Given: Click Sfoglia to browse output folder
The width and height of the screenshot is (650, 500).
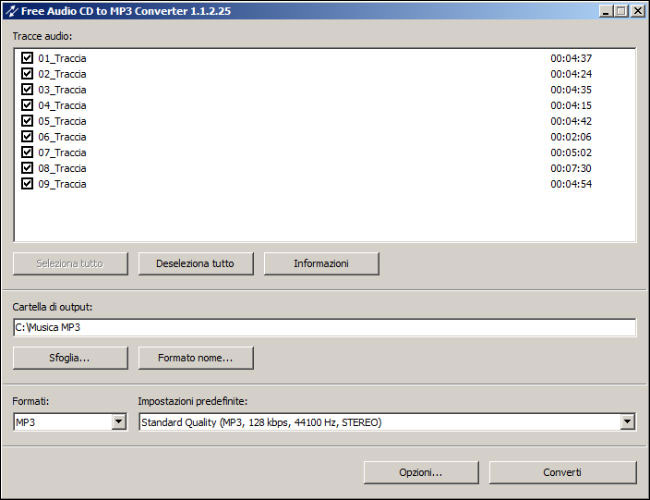Looking at the screenshot, I should pyautogui.click(x=70, y=358).
